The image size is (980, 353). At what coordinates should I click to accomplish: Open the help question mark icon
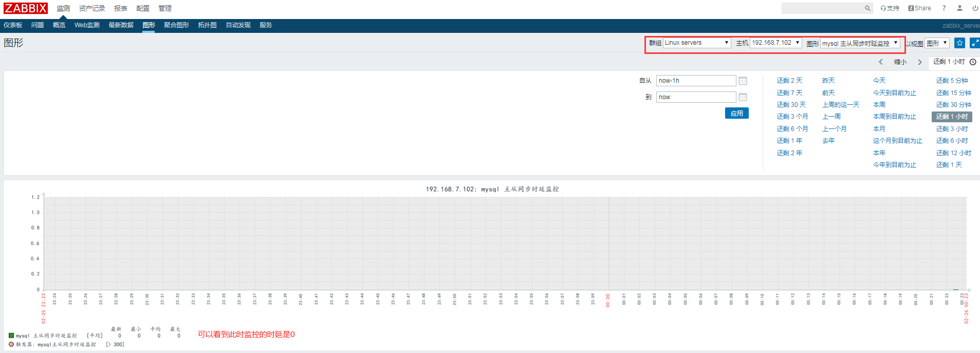tap(944, 8)
